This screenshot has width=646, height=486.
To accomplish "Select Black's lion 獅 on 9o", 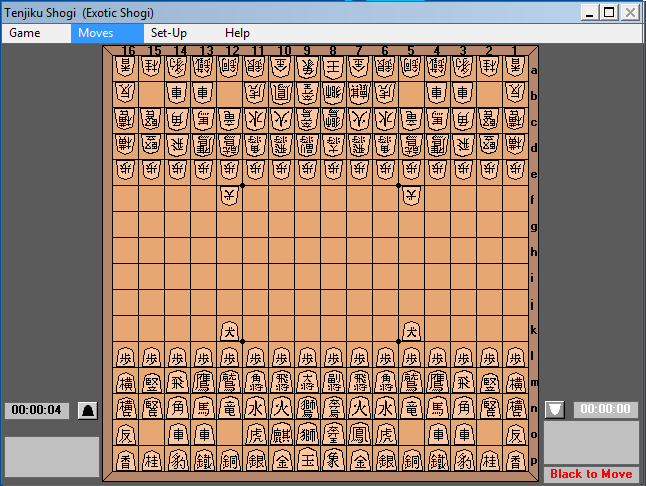I will 307,434.
